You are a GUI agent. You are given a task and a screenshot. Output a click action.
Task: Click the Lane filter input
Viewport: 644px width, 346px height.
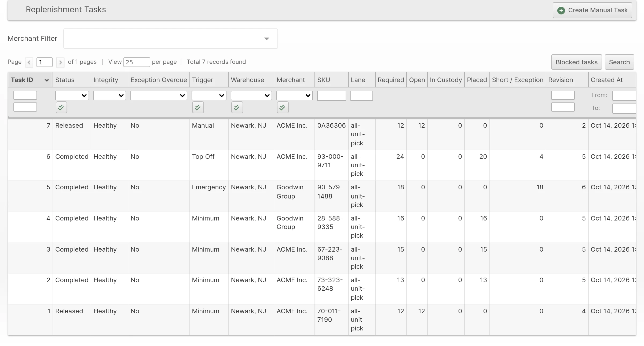click(x=361, y=96)
